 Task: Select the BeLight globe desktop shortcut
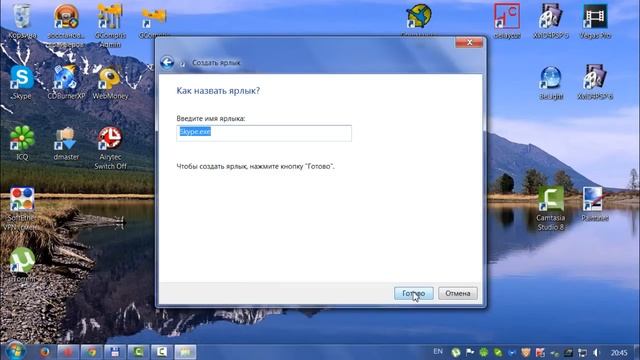(551, 83)
